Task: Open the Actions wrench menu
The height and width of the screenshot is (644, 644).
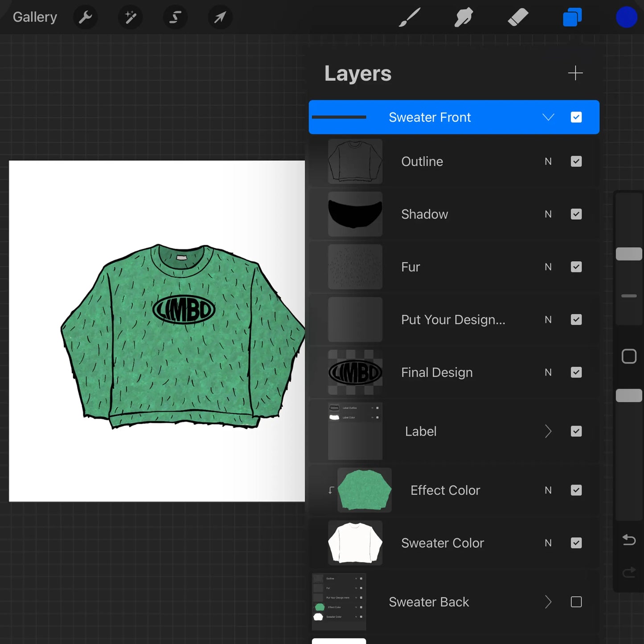Action: click(x=85, y=17)
